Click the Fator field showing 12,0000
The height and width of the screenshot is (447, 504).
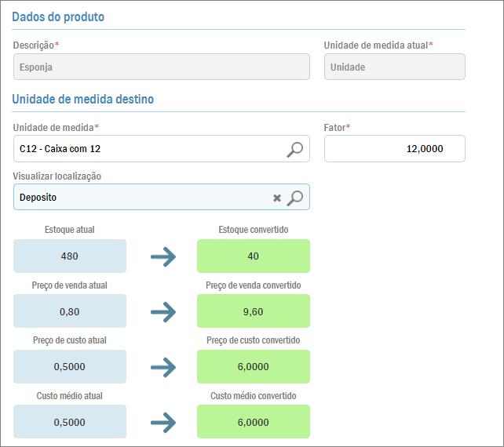[x=394, y=149]
